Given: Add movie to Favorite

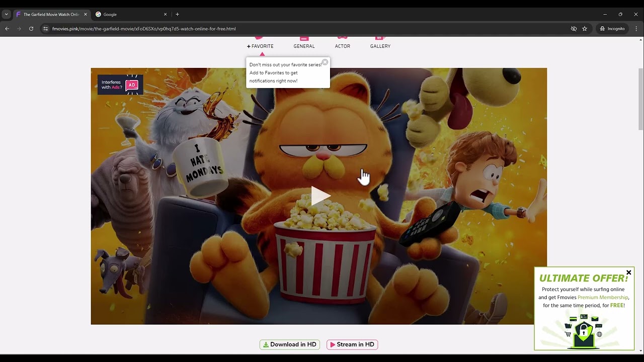Looking at the screenshot, I should click(260, 46).
